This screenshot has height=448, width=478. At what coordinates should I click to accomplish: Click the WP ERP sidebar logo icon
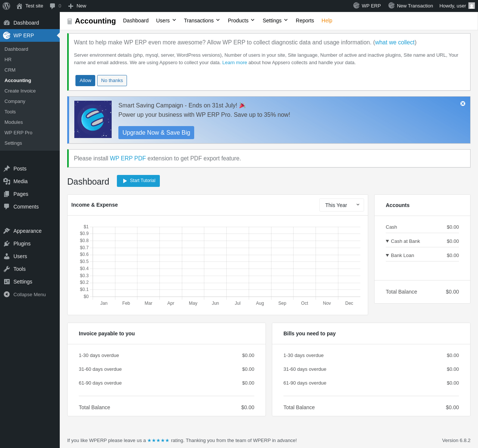coord(7,35)
